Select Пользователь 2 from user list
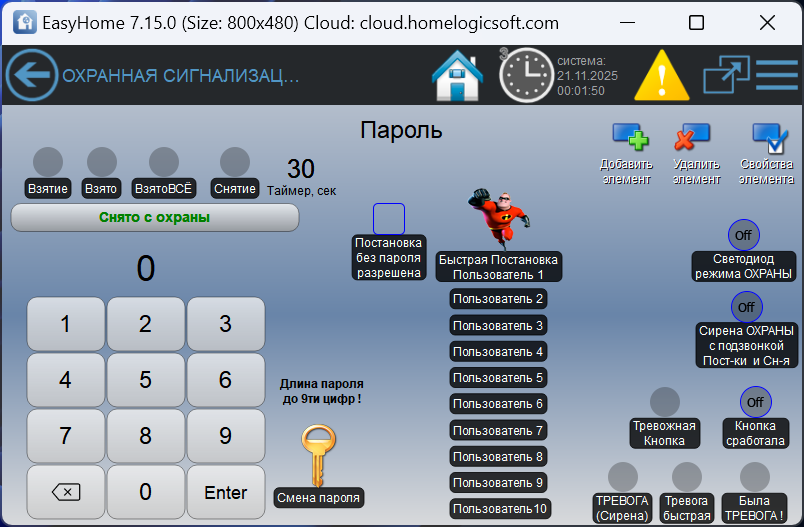This screenshot has width=804, height=527. tap(498, 298)
